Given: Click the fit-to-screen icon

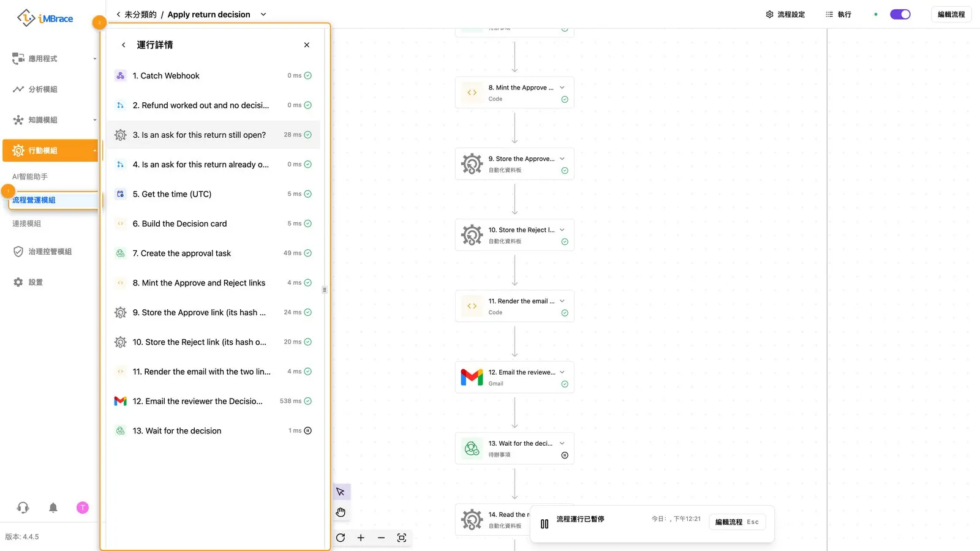Looking at the screenshot, I should point(402,538).
